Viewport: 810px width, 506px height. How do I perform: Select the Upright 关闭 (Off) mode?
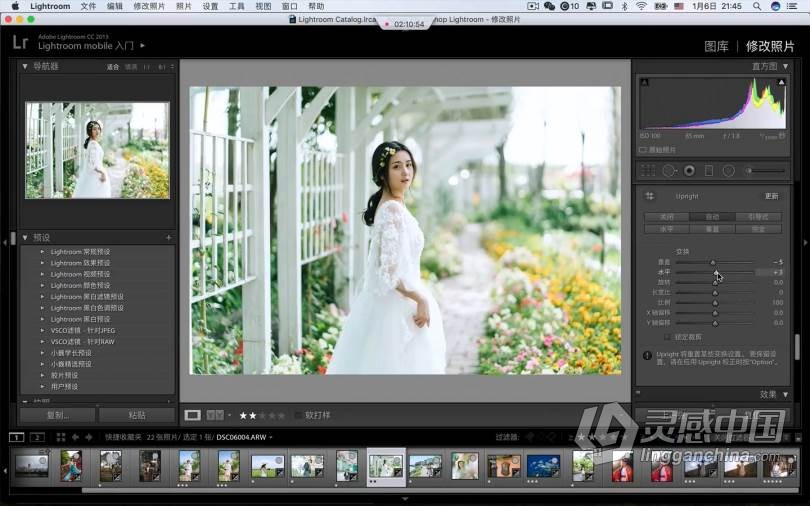pos(666,217)
